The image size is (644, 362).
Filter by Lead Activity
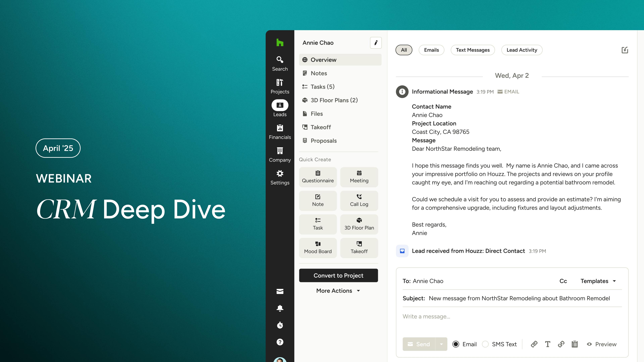coord(522,50)
